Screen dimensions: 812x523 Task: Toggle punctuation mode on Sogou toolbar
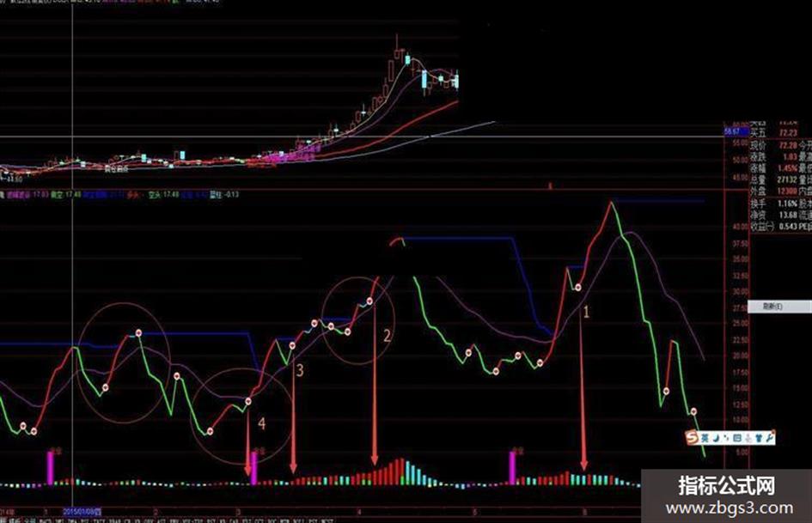[726, 438]
